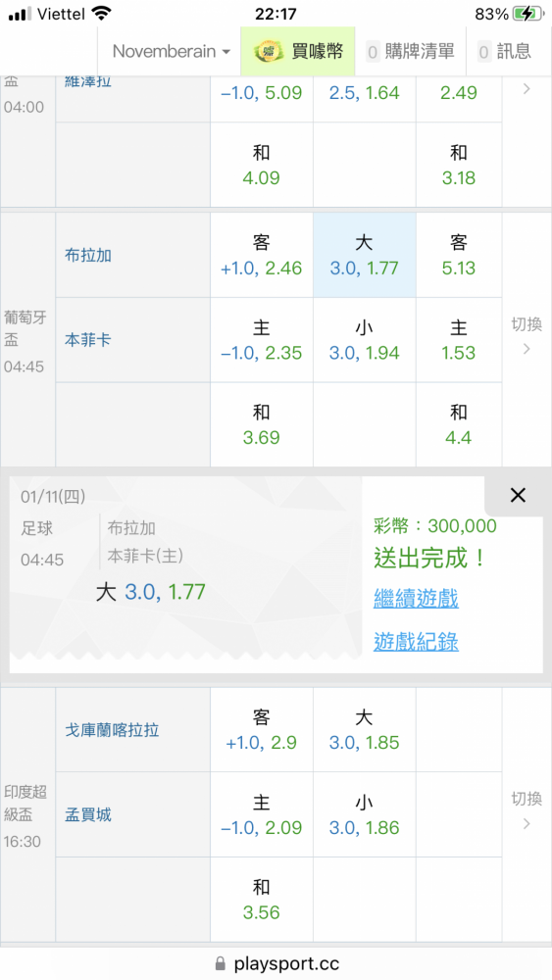Click the 買噱幣 coin icon
The width and height of the screenshot is (552, 980).
pyautogui.click(x=269, y=51)
